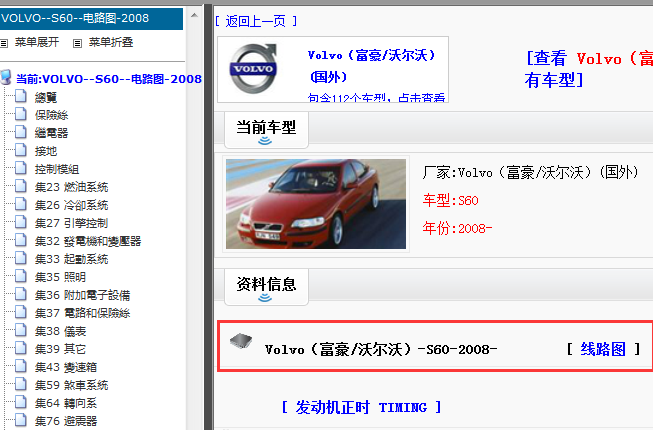Open the 總覽 tree entry
This screenshot has width=653, height=430.
click(46, 97)
